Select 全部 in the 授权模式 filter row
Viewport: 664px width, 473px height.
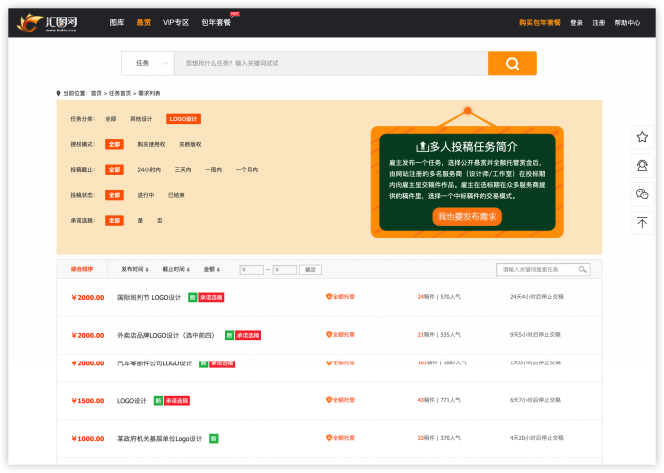click(114, 144)
